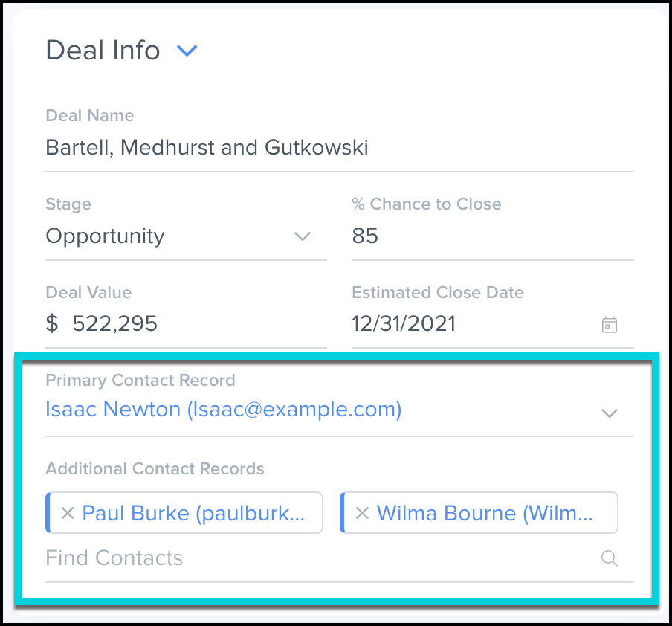
Task: Remove Wilma Bourne from additional contacts
Action: pos(362,513)
